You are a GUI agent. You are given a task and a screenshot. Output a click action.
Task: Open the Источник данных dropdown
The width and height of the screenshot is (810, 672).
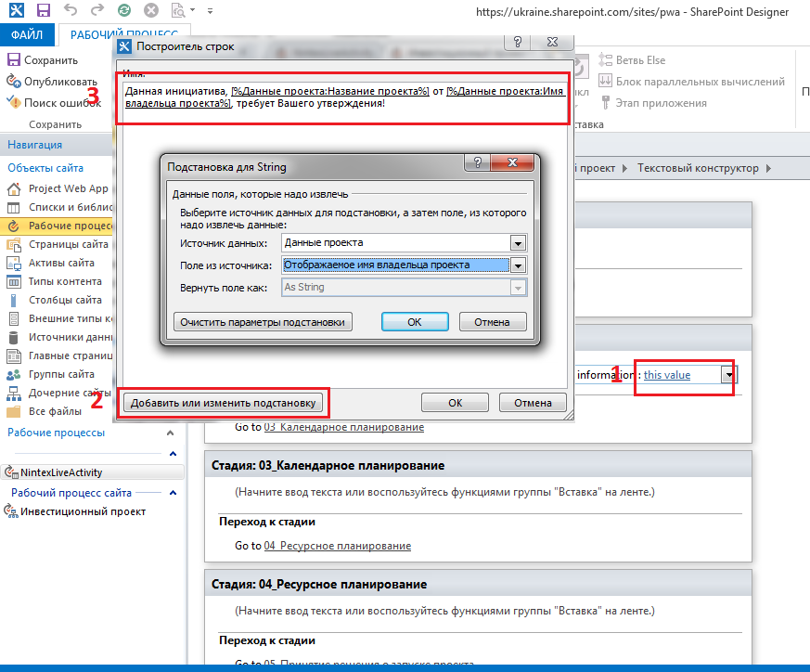[x=518, y=243]
